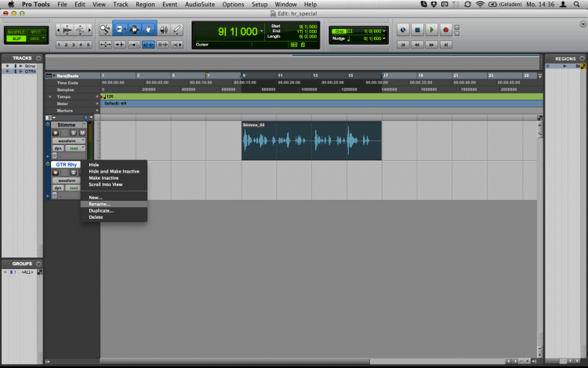The image size is (588, 368).
Task: Add tempo change plus button
Action: pyautogui.click(x=97, y=97)
